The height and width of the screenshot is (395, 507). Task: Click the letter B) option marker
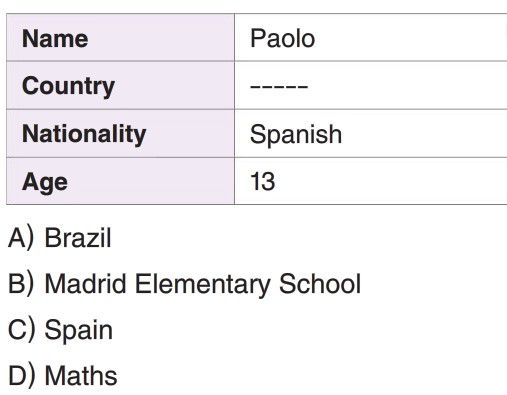(x=21, y=284)
